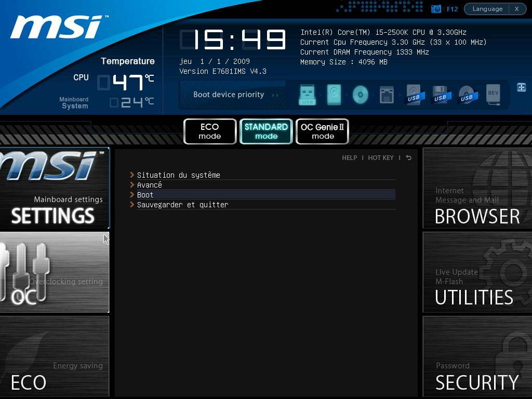The width and height of the screenshot is (532, 399).
Task: Select Sauvegarder et quitter
Action: coord(182,205)
